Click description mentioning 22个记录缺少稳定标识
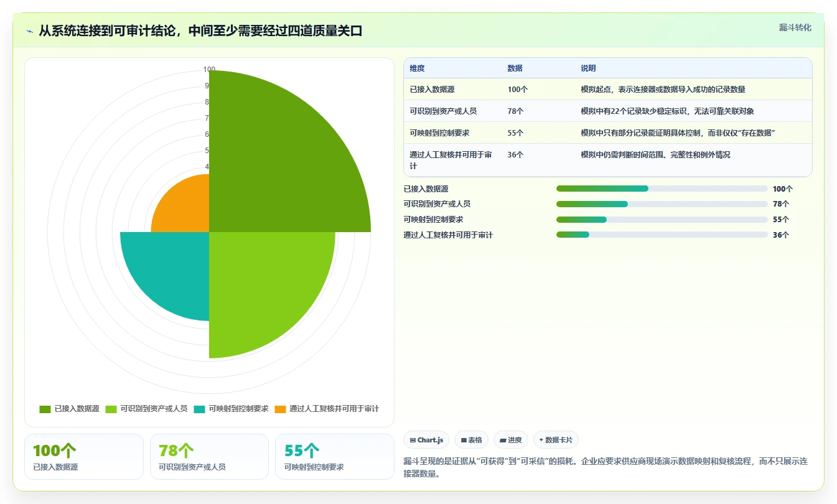 (x=667, y=111)
